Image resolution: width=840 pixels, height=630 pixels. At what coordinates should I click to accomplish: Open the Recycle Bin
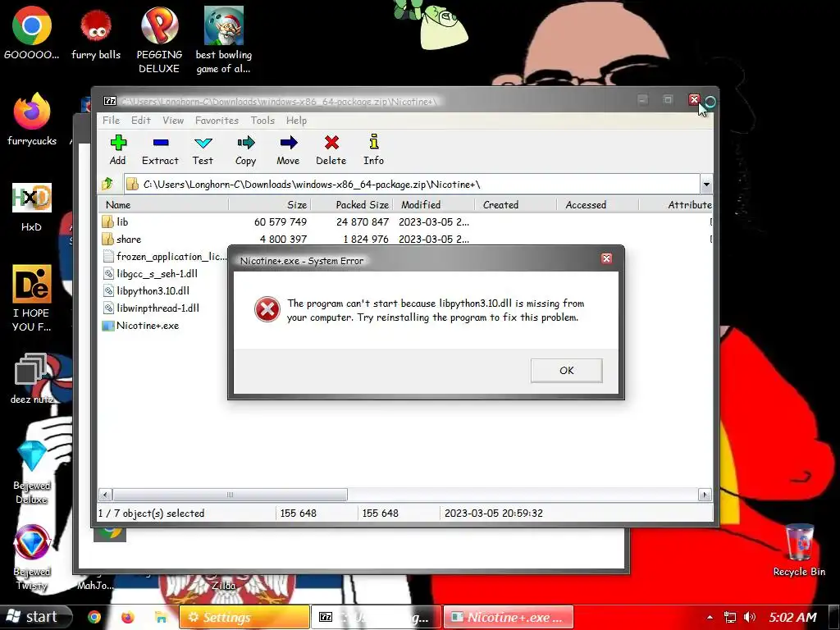pos(799,550)
